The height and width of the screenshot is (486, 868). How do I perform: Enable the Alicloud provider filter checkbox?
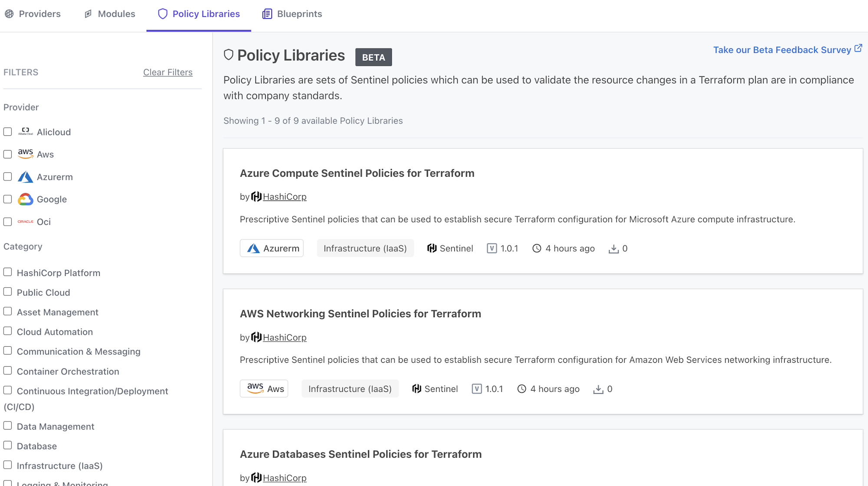[7, 131]
